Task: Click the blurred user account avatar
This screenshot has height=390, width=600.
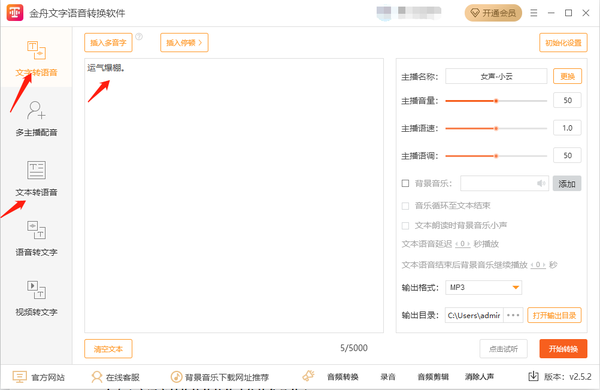Action: 384,12
